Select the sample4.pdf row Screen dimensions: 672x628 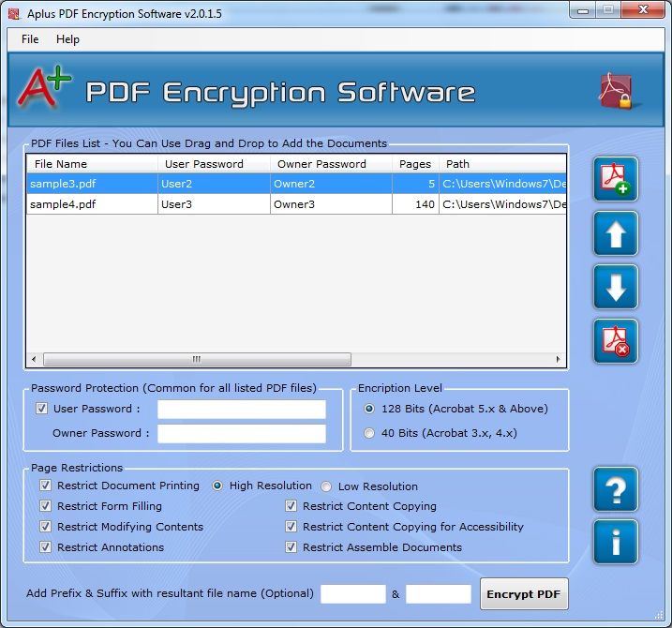[296, 204]
